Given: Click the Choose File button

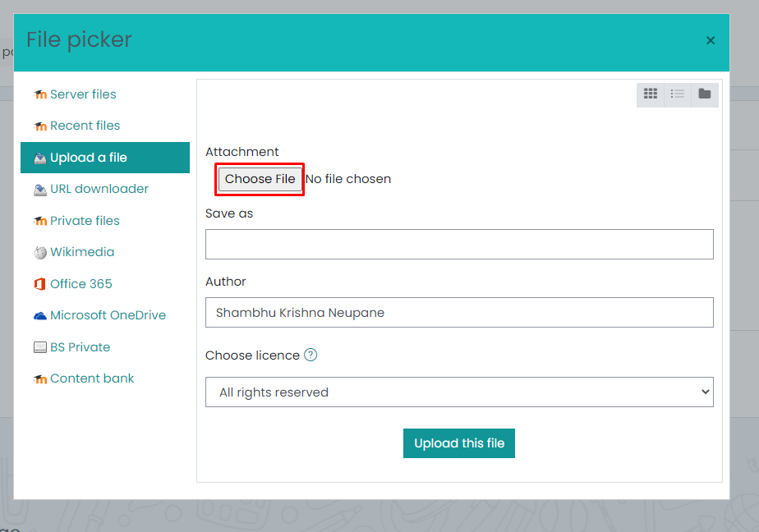Looking at the screenshot, I should (x=260, y=179).
